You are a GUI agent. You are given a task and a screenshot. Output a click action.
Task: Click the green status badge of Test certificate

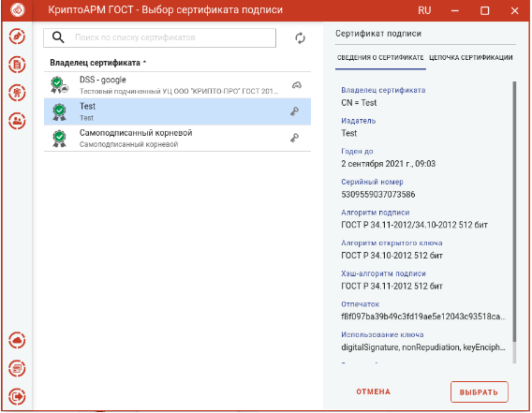click(59, 111)
